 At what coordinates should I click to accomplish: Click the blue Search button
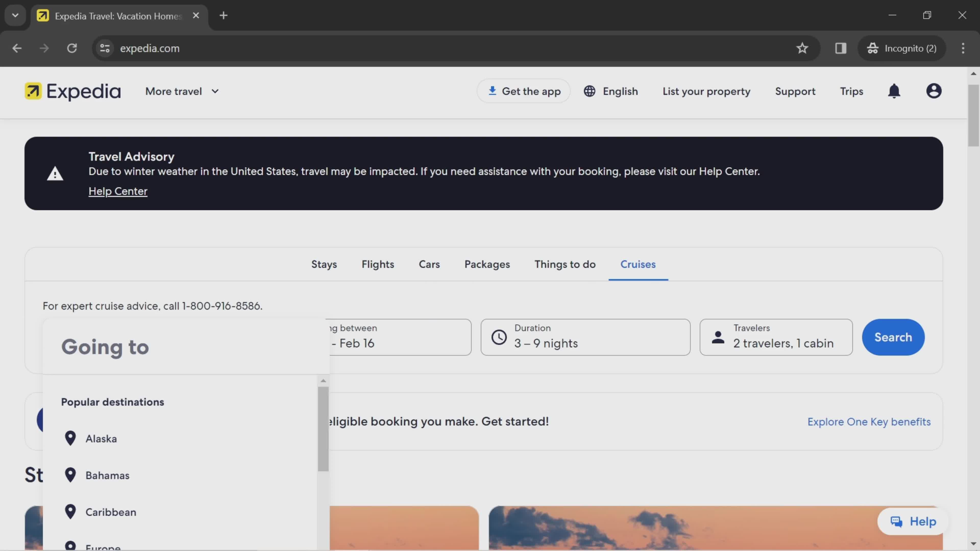(893, 337)
